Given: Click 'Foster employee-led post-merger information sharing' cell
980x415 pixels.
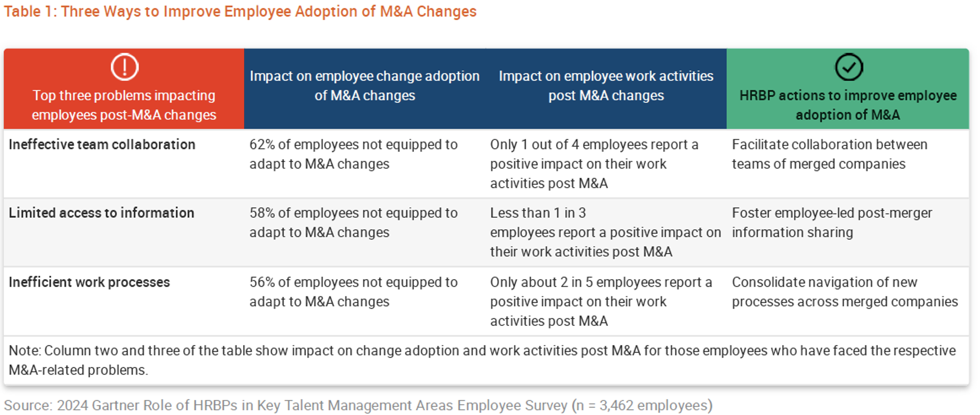Looking at the screenshot, I should tap(832, 223).
